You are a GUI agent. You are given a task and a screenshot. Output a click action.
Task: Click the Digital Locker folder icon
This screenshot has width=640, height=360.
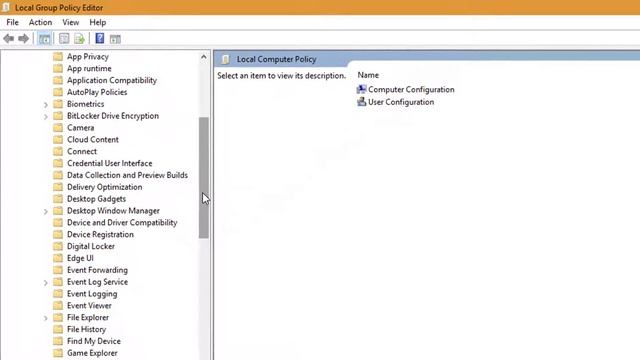click(58, 246)
